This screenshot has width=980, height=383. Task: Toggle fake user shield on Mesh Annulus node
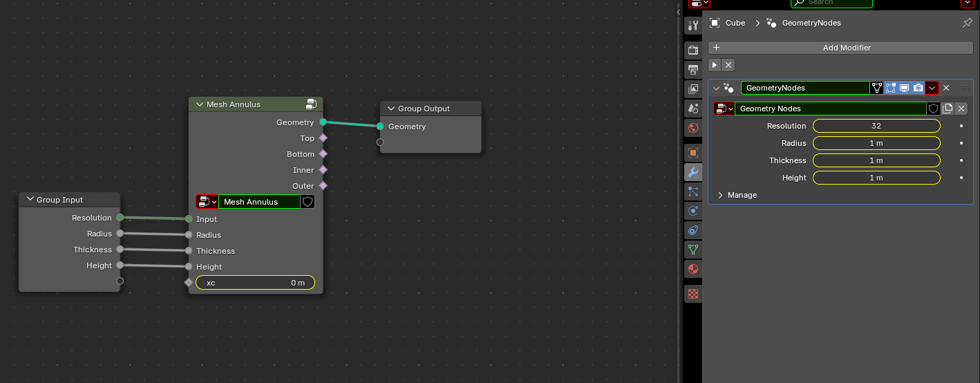click(308, 202)
